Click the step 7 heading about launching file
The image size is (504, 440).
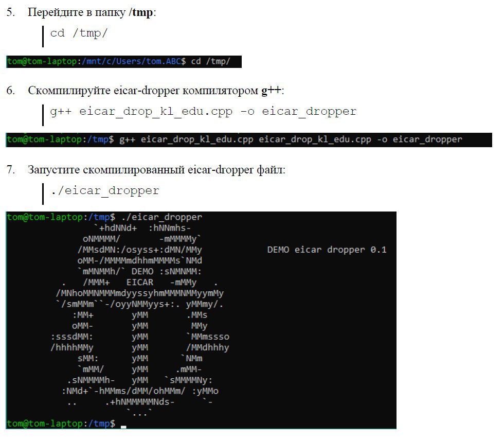point(156,169)
